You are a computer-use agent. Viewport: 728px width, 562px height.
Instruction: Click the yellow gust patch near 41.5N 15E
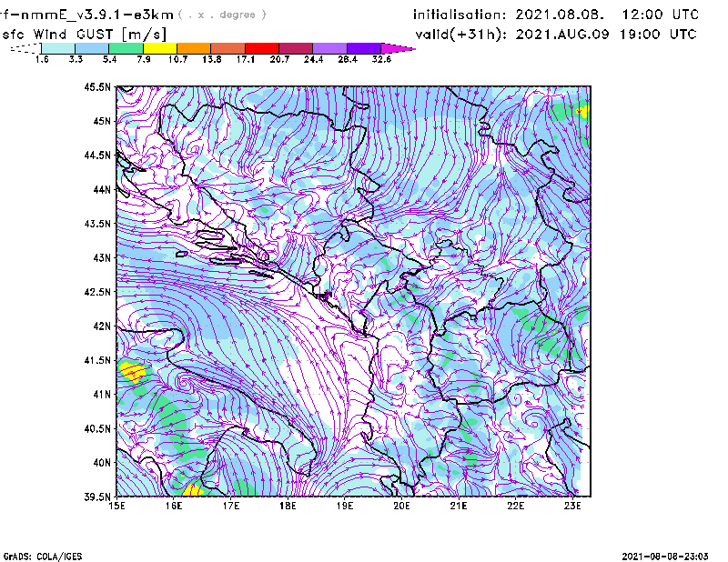click(133, 372)
